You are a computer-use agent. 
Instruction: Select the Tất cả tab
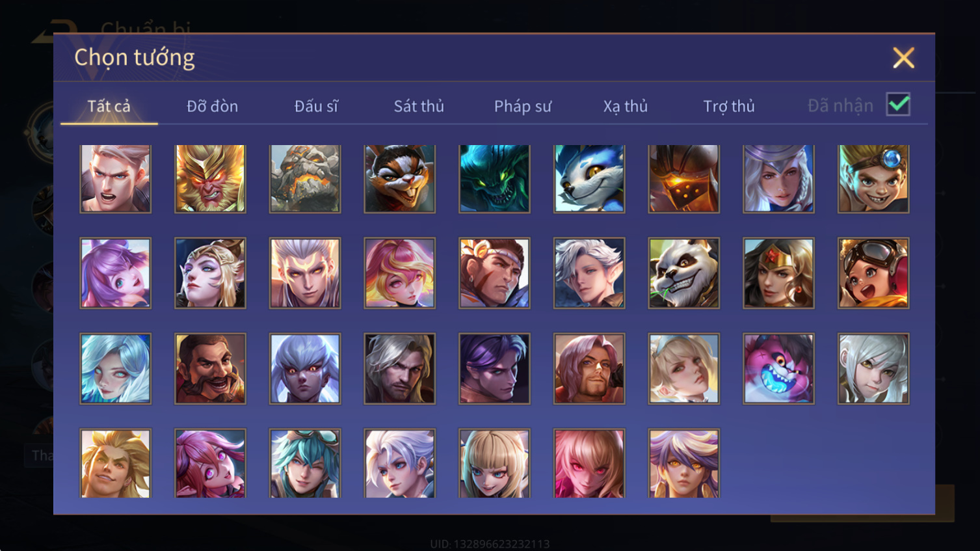click(x=109, y=106)
